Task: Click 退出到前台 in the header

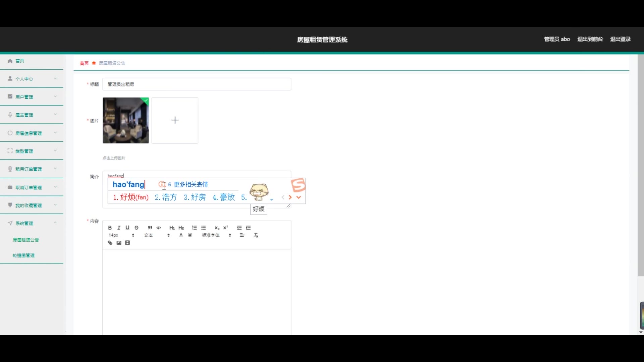Action: 590,39
